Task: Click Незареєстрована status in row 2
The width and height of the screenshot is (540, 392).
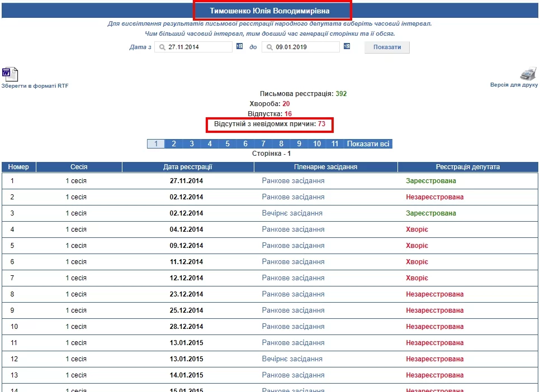Action: pyautogui.click(x=434, y=197)
